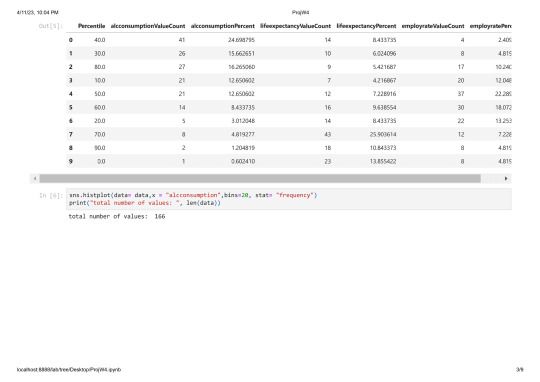
Task: Click the cell value 10.843373
Action: [383, 148]
